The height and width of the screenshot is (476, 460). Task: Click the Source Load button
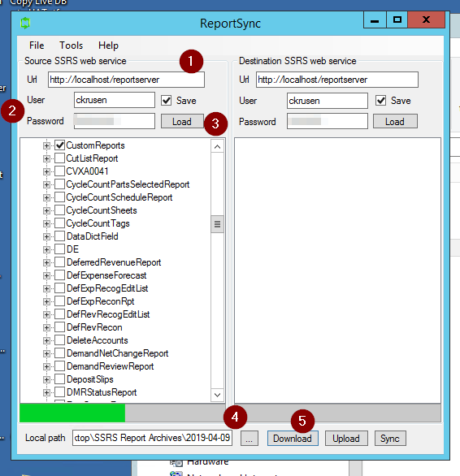pos(182,121)
